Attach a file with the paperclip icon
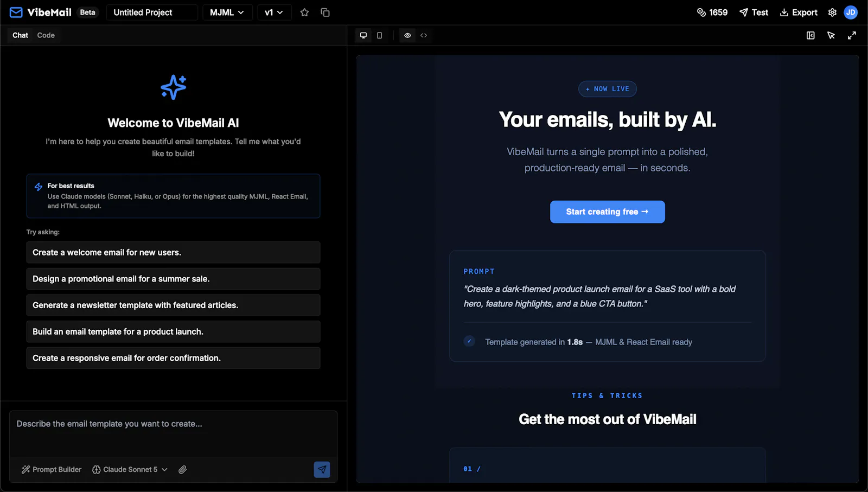Screen dimensions: 868x492 pos(183,470)
